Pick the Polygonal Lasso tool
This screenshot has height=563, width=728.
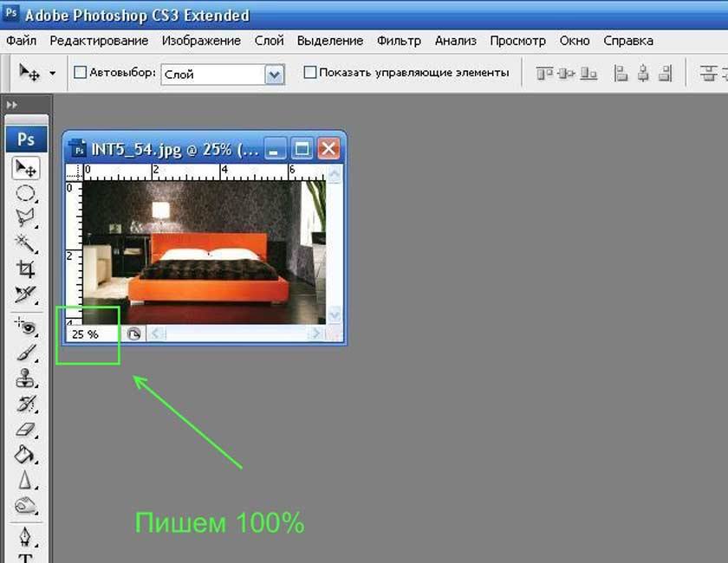(26, 218)
